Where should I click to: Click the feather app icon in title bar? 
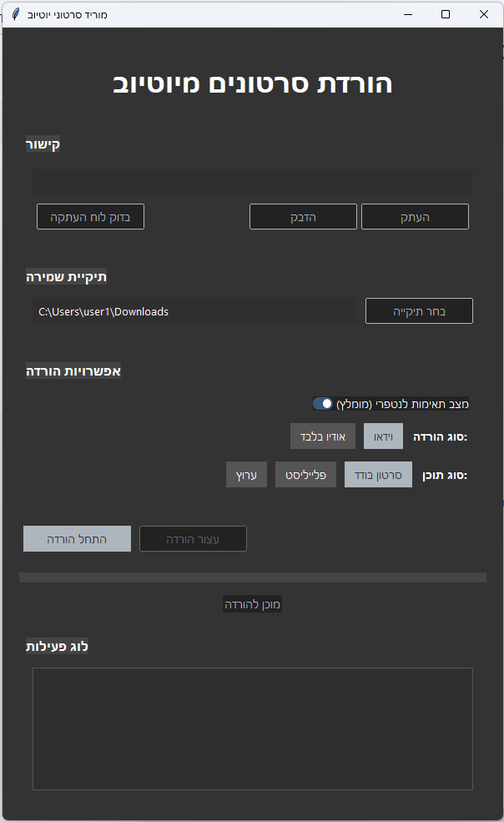pyautogui.click(x=15, y=14)
